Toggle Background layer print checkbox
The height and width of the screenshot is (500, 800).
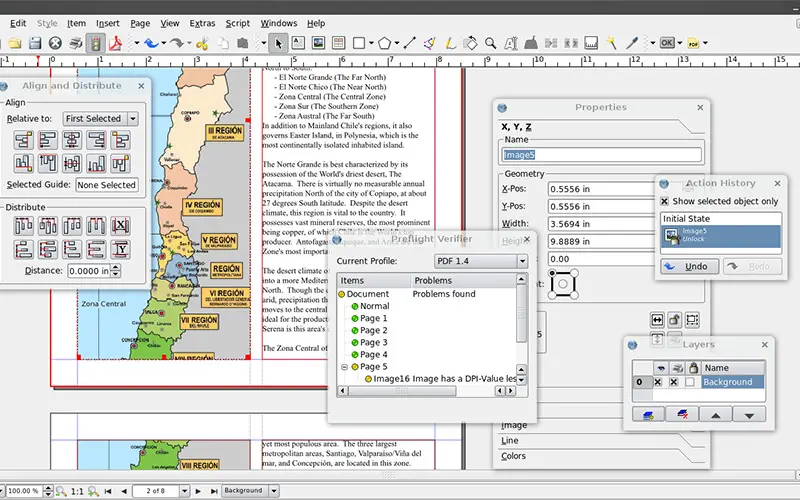[x=674, y=382]
